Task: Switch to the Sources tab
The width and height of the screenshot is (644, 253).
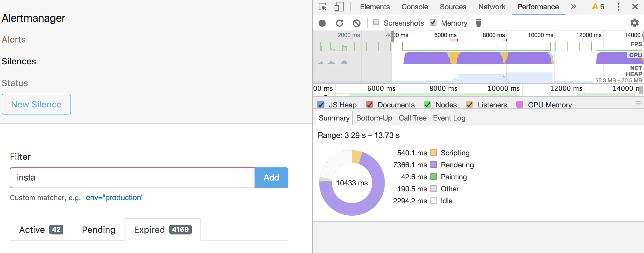Action: pos(453,7)
